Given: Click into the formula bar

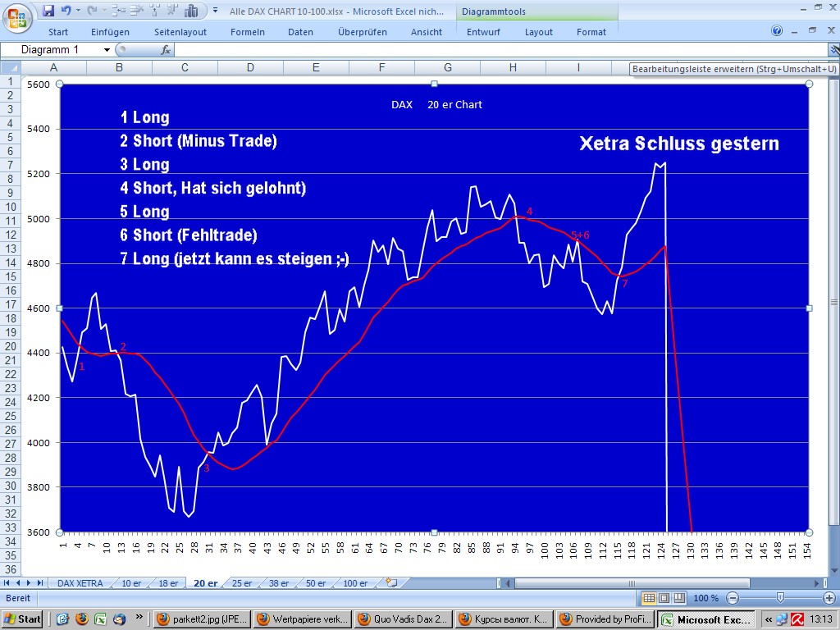Looking at the screenshot, I should pyautogui.click(x=501, y=50).
